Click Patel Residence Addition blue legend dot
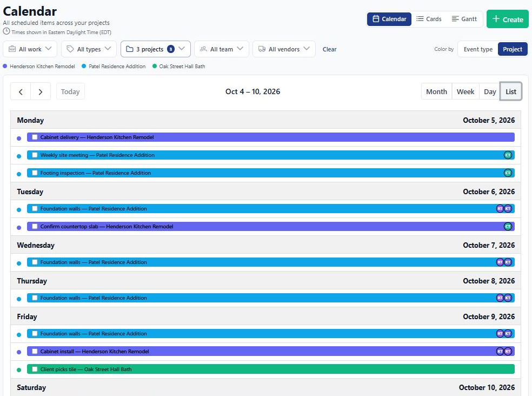The image size is (532, 396). click(84, 66)
